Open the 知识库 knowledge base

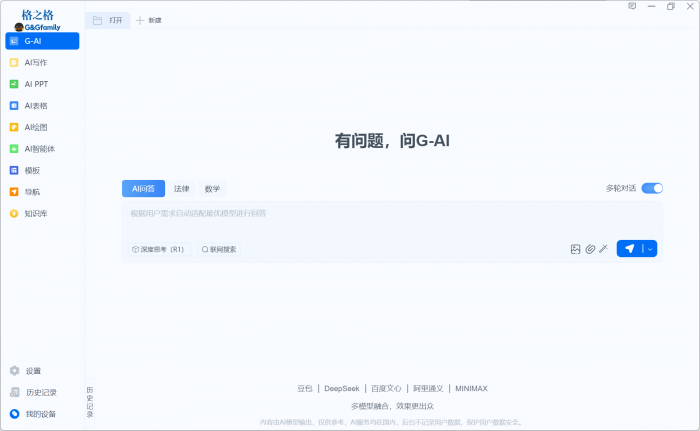click(35, 213)
